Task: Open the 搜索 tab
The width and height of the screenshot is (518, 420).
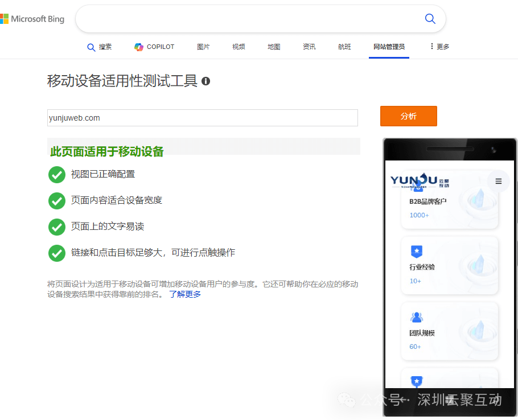Action: pos(100,47)
